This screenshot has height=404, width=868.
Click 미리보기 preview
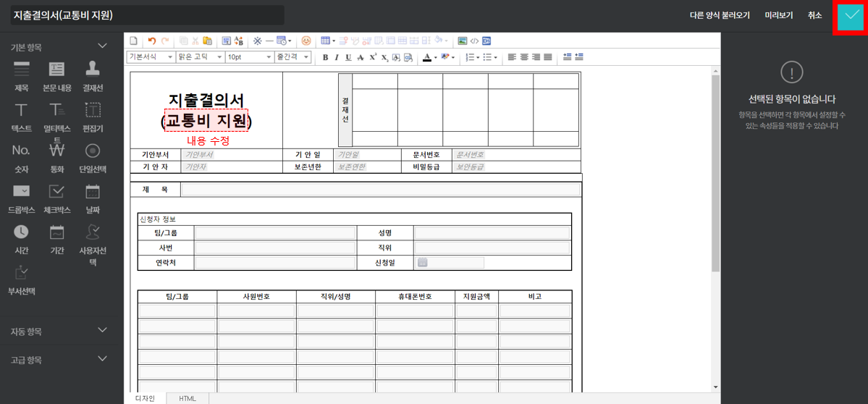(779, 15)
